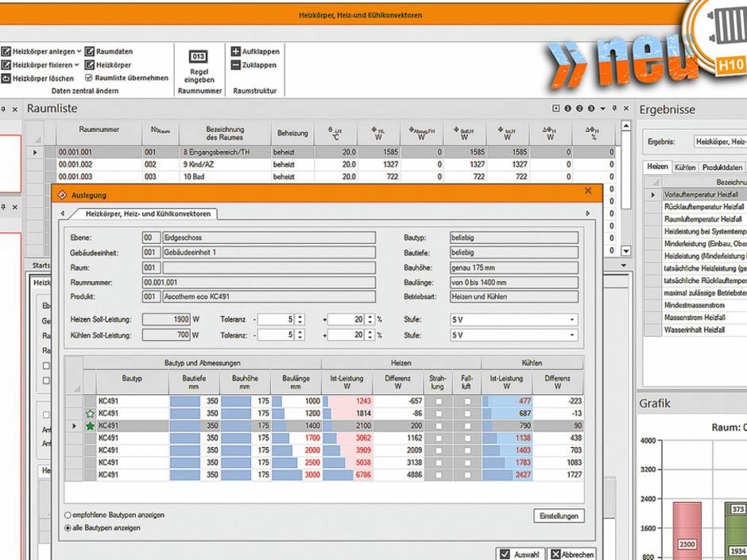747x560 pixels.
Task: Collapse the room structure with Zuklappen
Action: coord(234,64)
